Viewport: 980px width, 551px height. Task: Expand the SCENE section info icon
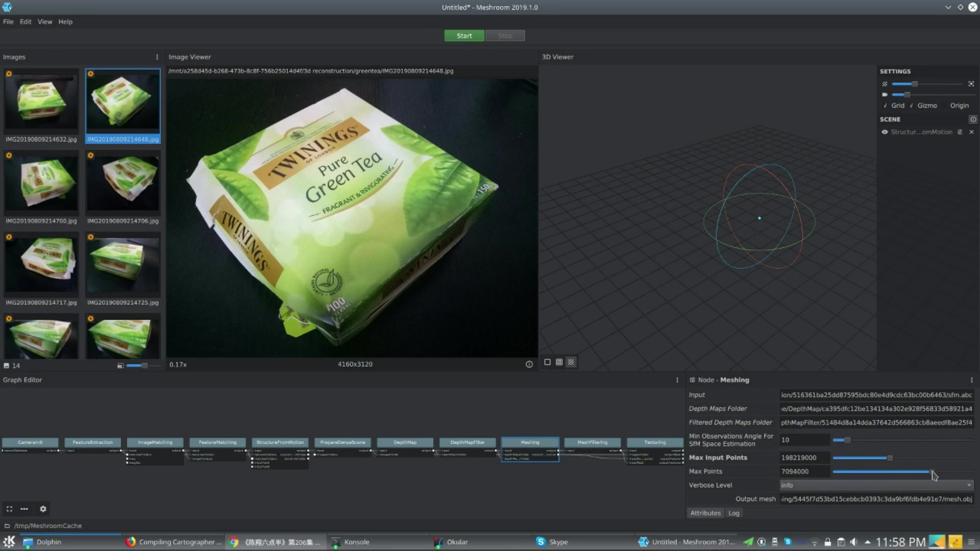click(973, 119)
